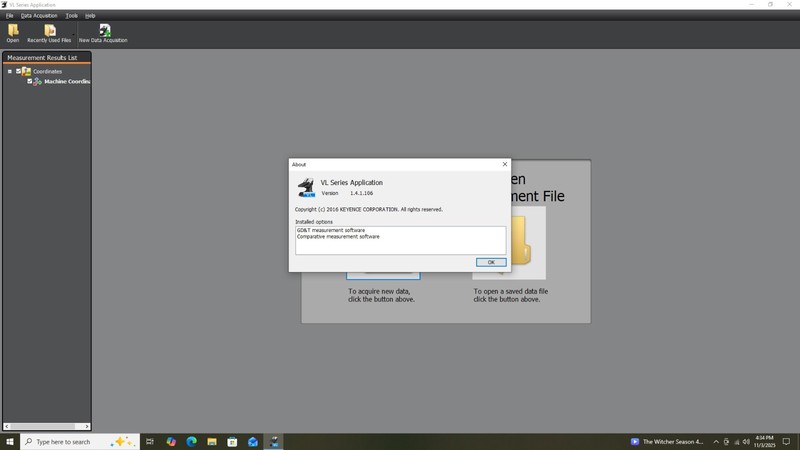800x450 pixels.
Task: Click the VL Series app title bar icon
Action: click(x=4, y=5)
